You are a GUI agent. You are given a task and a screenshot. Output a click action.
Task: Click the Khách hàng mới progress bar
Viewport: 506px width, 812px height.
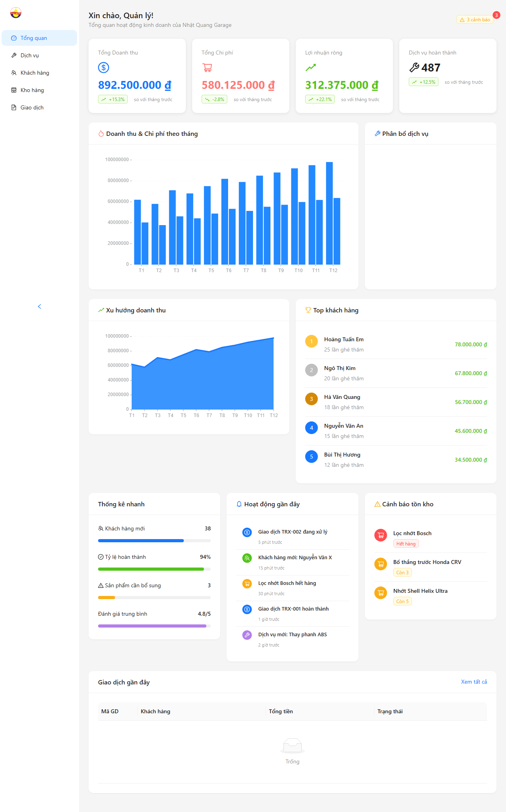154,541
